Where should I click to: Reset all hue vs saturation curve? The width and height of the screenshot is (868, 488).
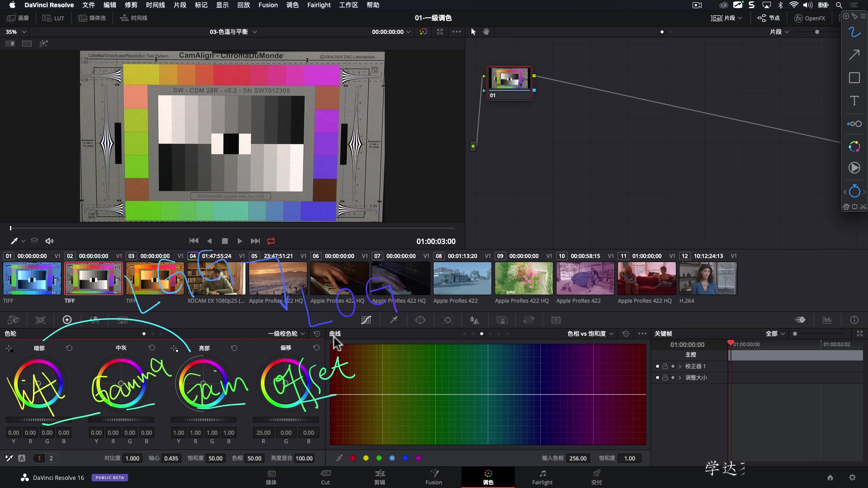pos(626,333)
